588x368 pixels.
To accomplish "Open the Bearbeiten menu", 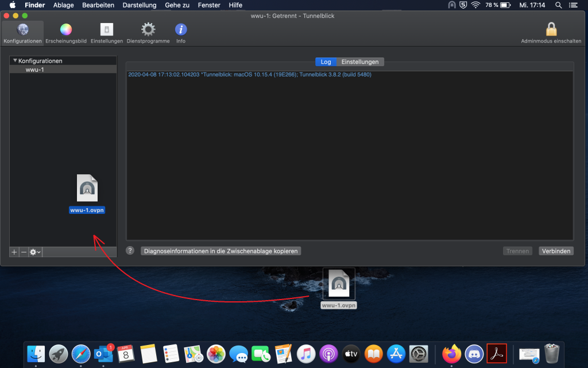I will click(98, 5).
